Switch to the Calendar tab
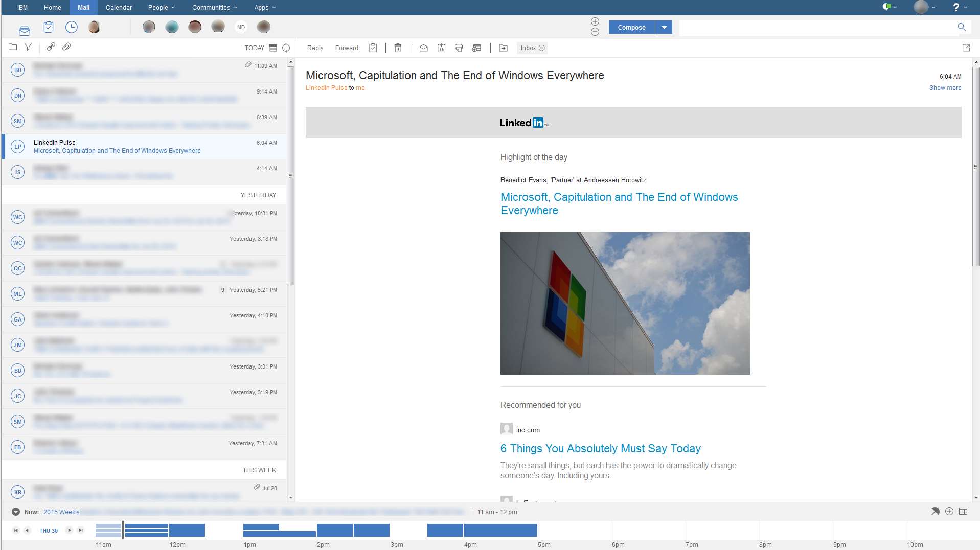Screen dimensions: 980x550 (x=119, y=8)
